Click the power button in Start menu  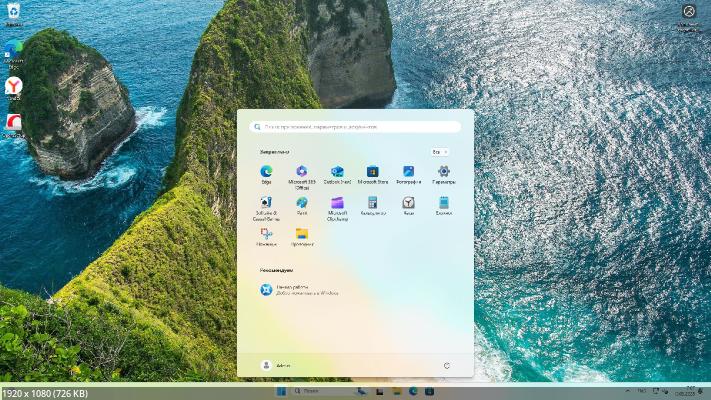(447, 366)
